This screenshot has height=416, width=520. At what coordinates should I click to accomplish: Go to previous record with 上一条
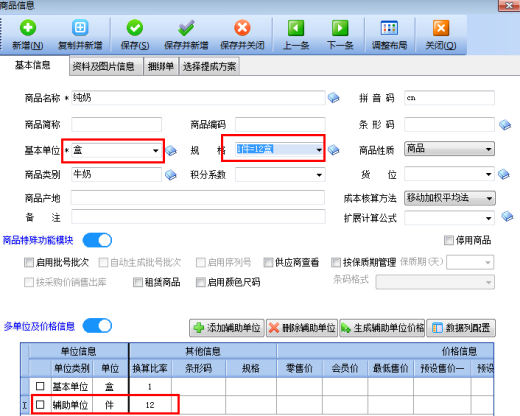coord(296,28)
